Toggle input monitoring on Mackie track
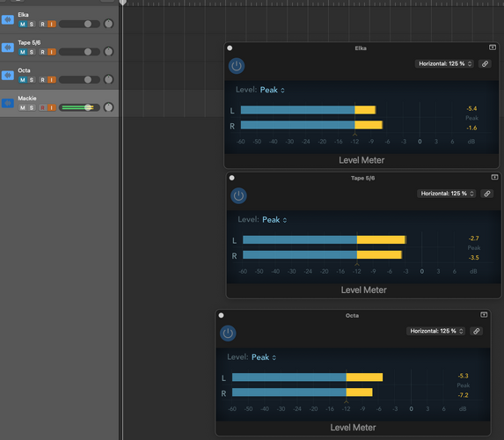The height and width of the screenshot is (440, 504). pyautogui.click(x=51, y=107)
